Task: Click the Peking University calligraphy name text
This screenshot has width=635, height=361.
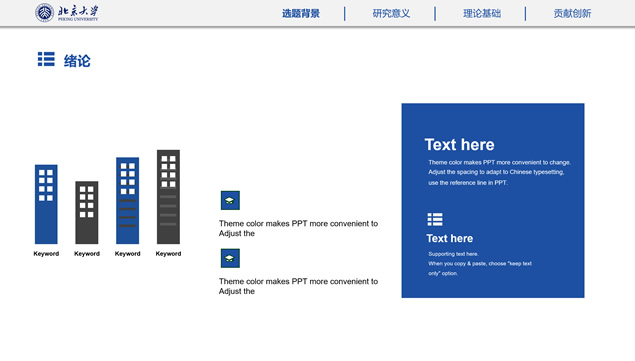Action: pos(78,12)
